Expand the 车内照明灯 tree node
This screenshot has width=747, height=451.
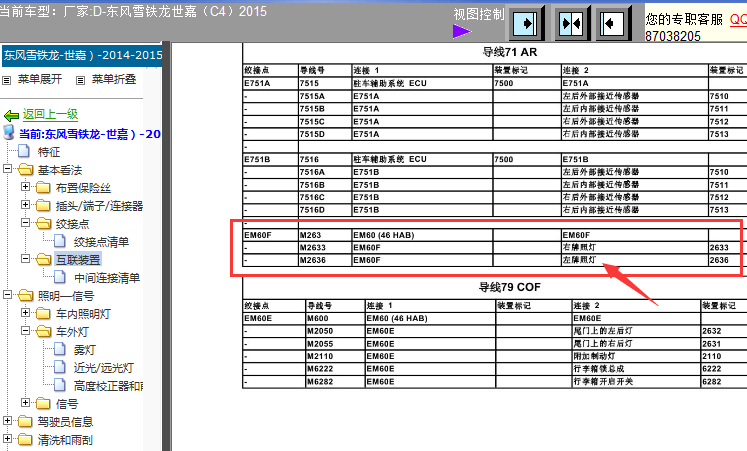(25, 313)
